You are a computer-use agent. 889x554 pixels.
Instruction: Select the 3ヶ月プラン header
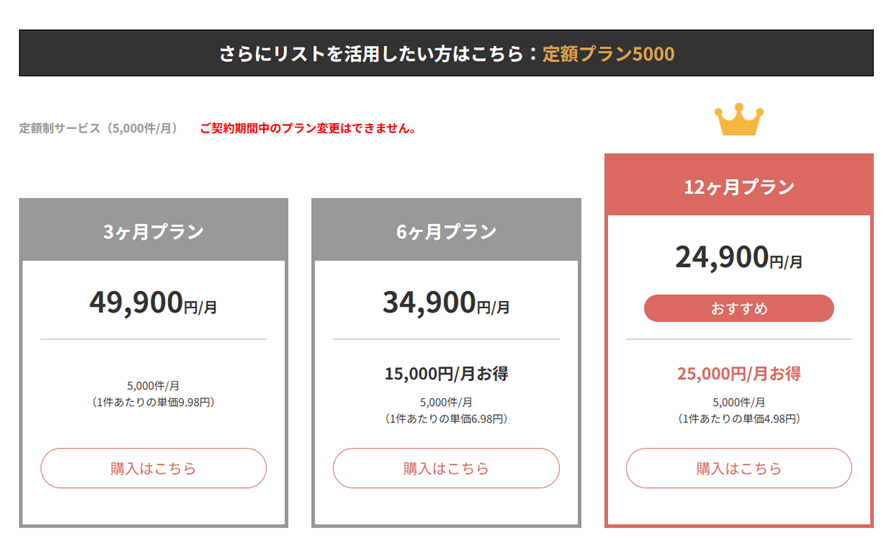tap(154, 230)
